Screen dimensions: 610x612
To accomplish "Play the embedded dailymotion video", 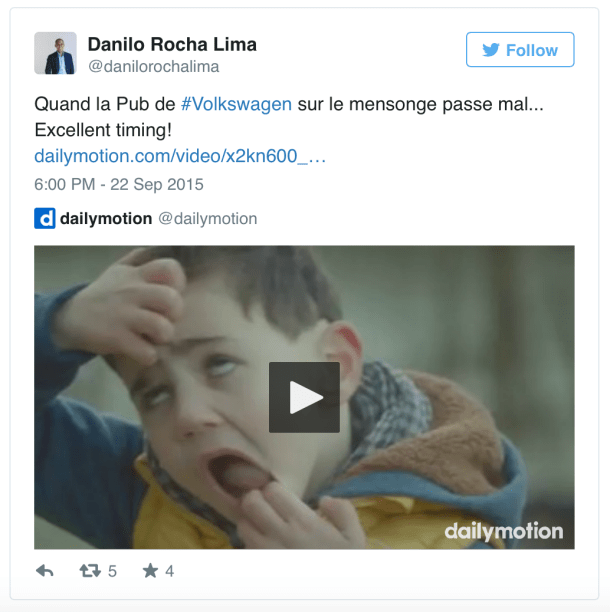I will [304, 397].
